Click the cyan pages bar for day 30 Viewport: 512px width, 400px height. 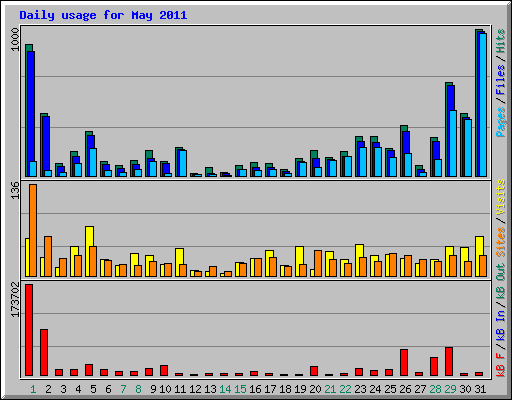468,148
